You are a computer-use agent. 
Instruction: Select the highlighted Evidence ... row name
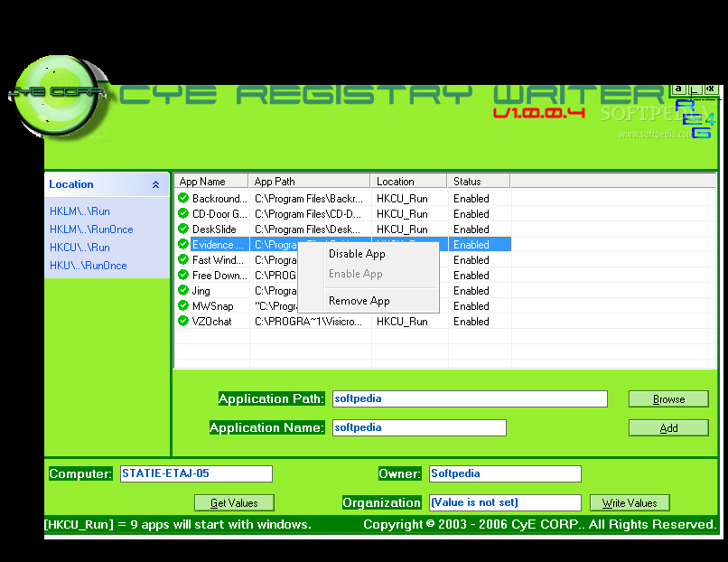tap(218, 245)
